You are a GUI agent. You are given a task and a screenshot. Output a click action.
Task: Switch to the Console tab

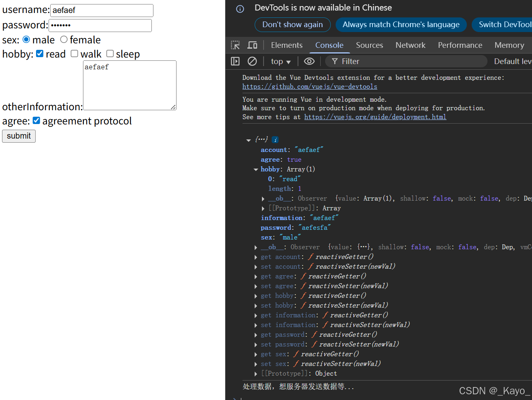pyautogui.click(x=329, y=45)
